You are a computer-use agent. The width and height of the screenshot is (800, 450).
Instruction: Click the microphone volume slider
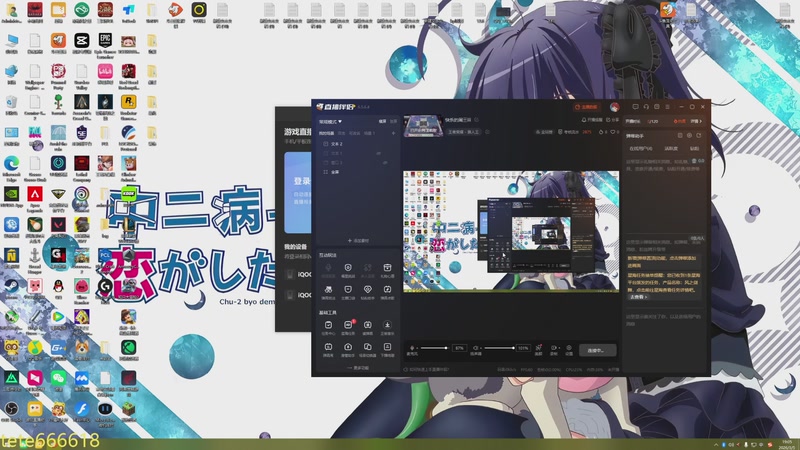point(434,348)
